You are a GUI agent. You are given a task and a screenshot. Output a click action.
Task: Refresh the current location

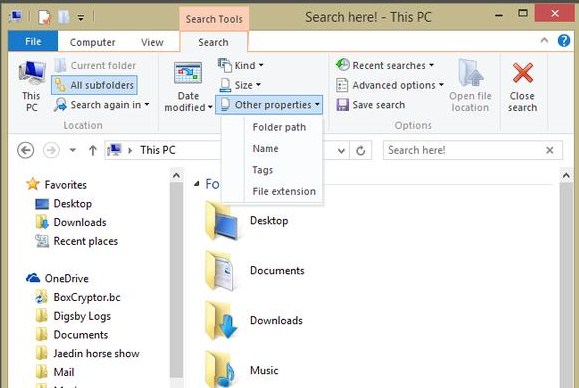click(361, 151)
